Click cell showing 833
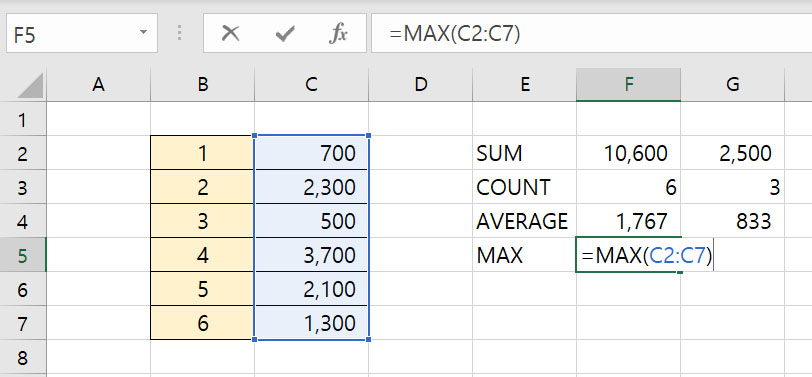Image resolution: width=812 pixels, height=377 pixels. (x=733, y=221)
